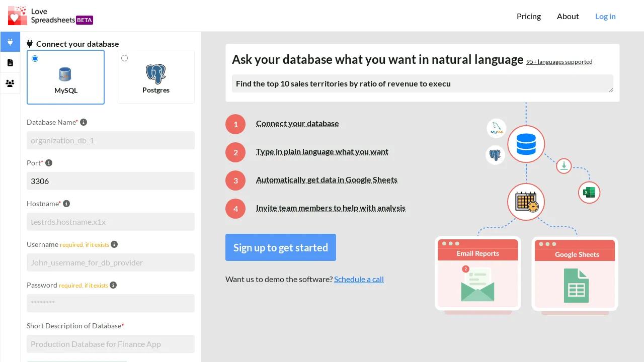The width and height of the screenshot is (644, 362).
Task: Click the Log in link
Action: coord(605,16)
